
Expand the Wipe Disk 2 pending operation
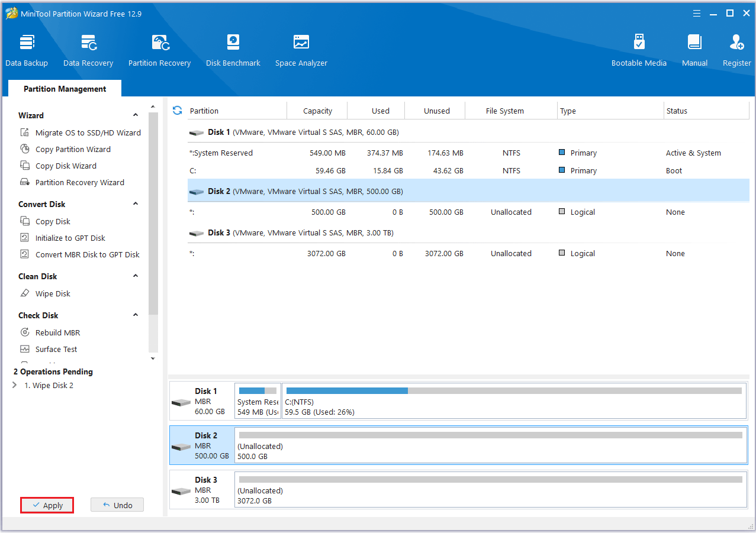click(x=15, y=386)
